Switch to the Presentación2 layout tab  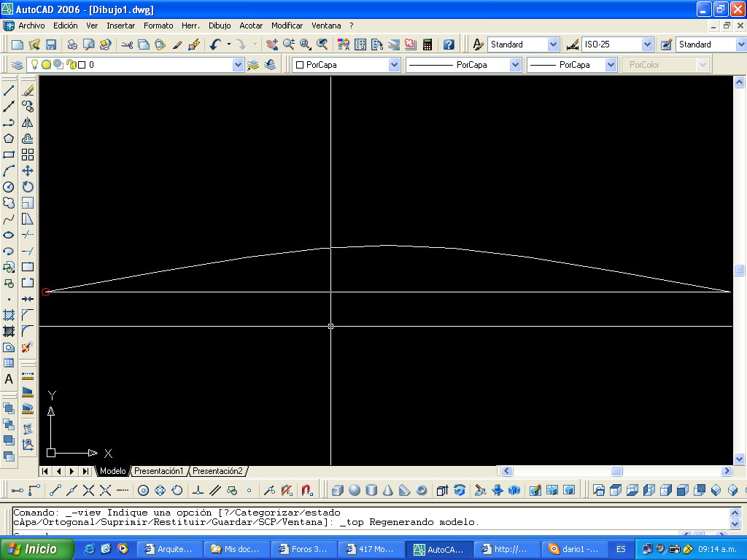217,471
